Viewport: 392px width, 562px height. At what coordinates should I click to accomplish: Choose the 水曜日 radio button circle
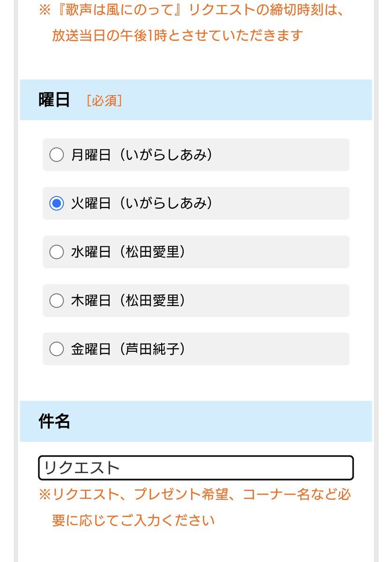click(x=57, y=252)
